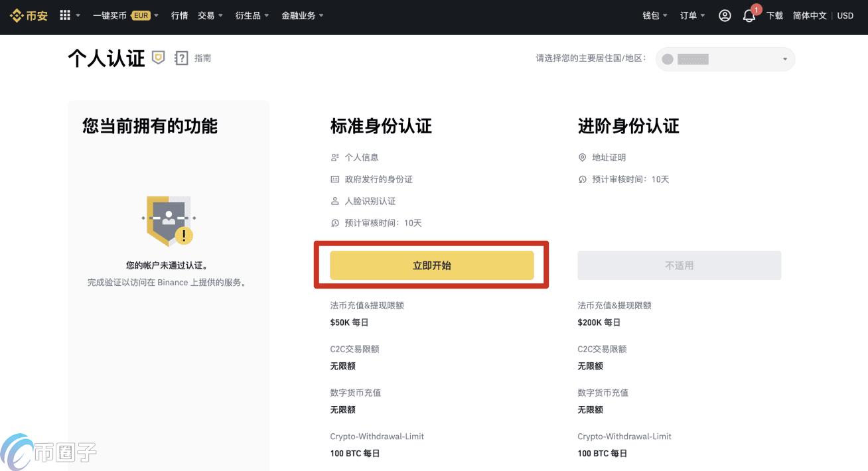This screenshot has width=868, height=471.
Task: Open the apps grid menu icon
Action: pos(64,15)
